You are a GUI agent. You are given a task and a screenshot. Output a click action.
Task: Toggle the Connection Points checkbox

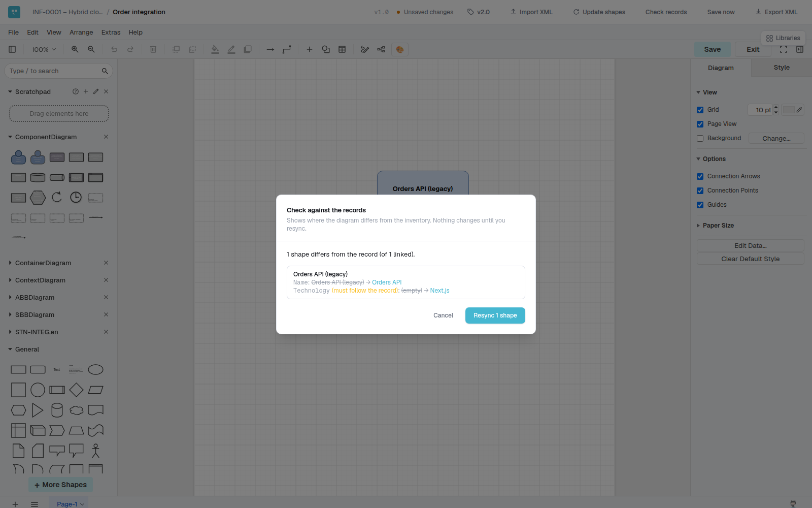pyautogui.click(x=700, y=190)
